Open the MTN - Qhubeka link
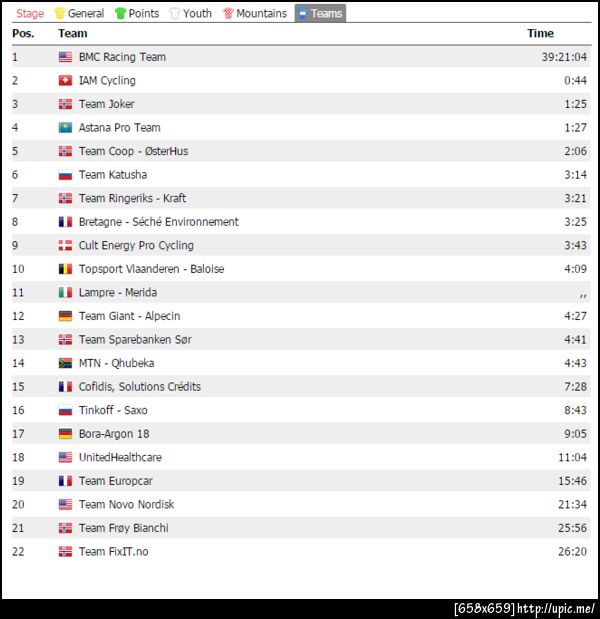600x619 pixels. [116, 363]
